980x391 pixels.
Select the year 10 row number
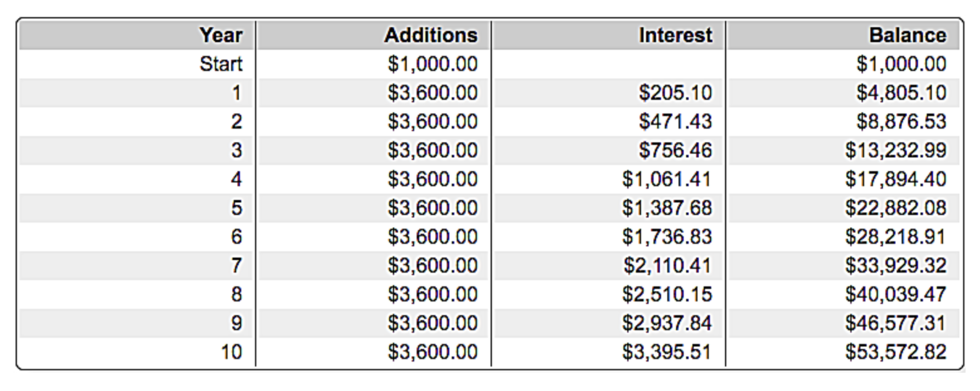tap(231, 352)
